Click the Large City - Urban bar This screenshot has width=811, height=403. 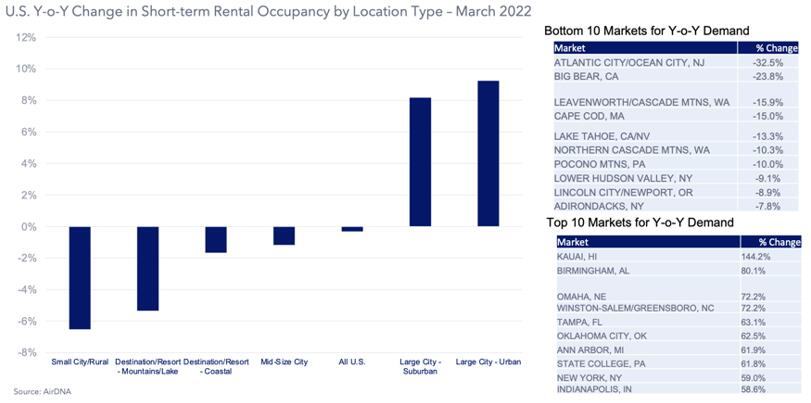pos(487,153)
